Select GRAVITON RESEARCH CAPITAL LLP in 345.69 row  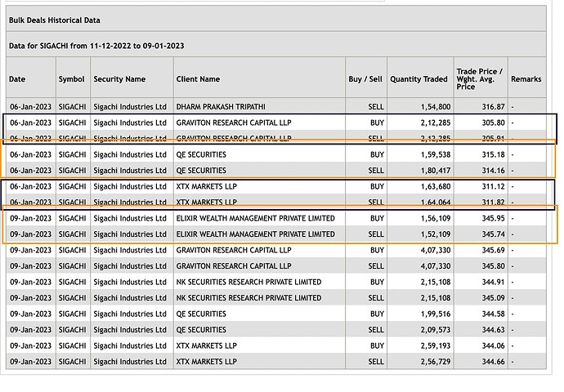(x=234, y=250)
